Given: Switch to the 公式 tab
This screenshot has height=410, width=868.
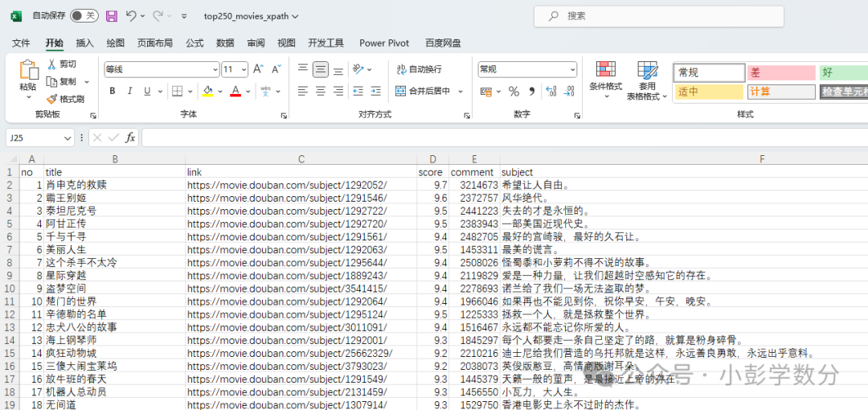Looking at the screenshot, I should coord(194,43).
